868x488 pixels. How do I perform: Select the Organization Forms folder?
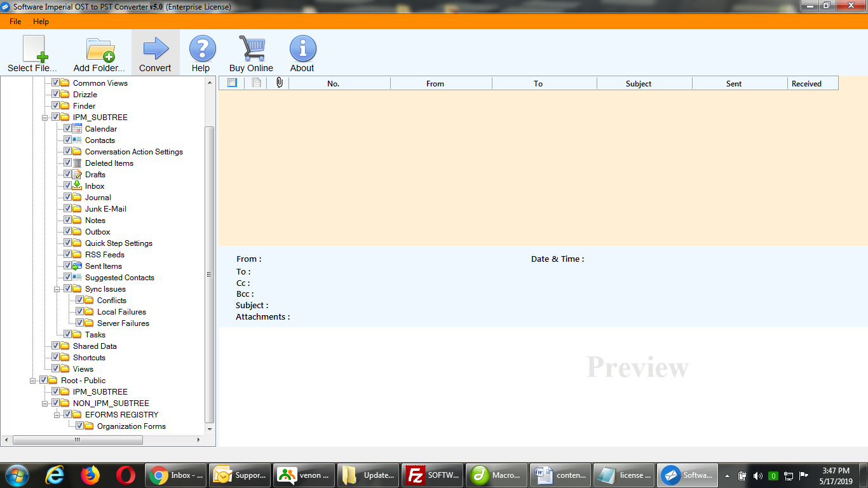[132, 426]
